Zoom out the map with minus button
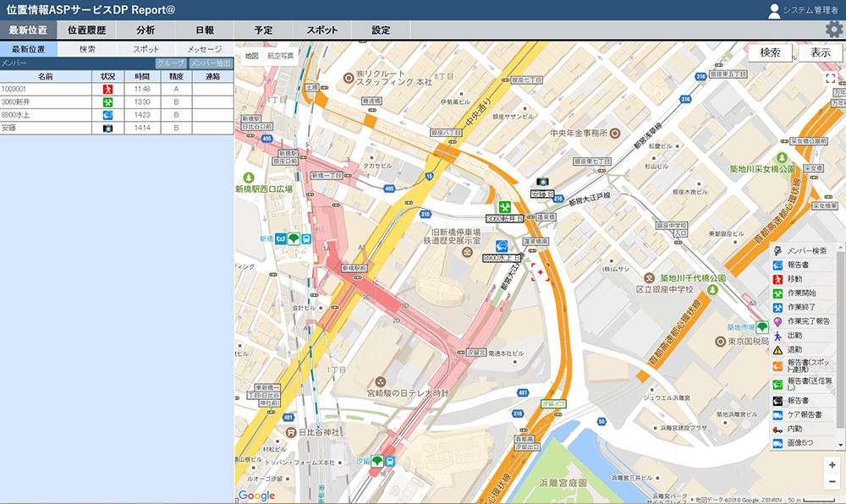This screenshot has width=846, height=504. (832, 481)
